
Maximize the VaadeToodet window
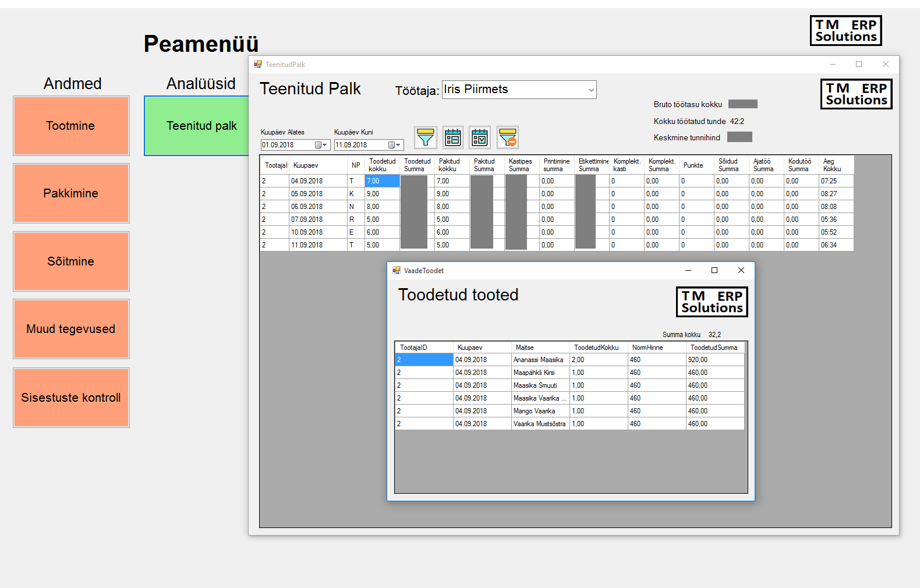[714, 270]
